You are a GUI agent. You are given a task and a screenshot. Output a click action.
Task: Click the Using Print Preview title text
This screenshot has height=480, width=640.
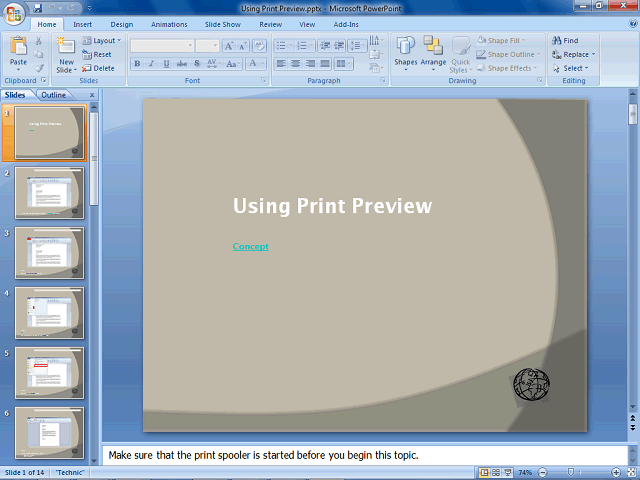332,205
